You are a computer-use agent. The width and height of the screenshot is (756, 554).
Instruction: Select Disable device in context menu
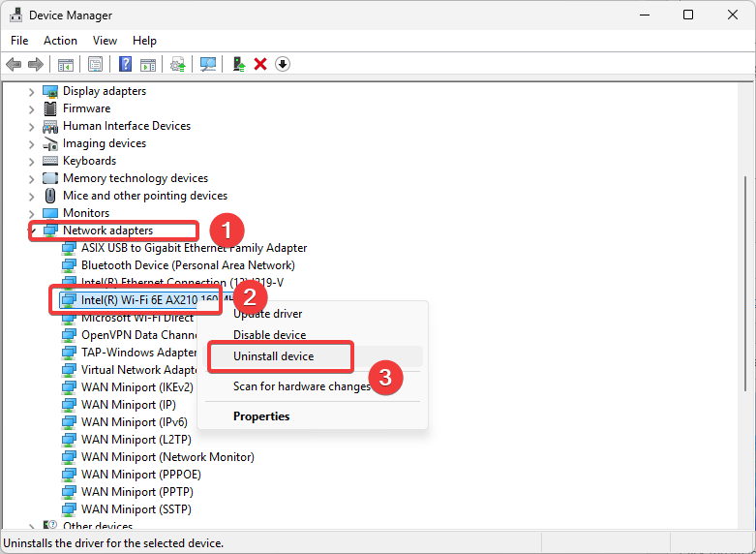269,335
